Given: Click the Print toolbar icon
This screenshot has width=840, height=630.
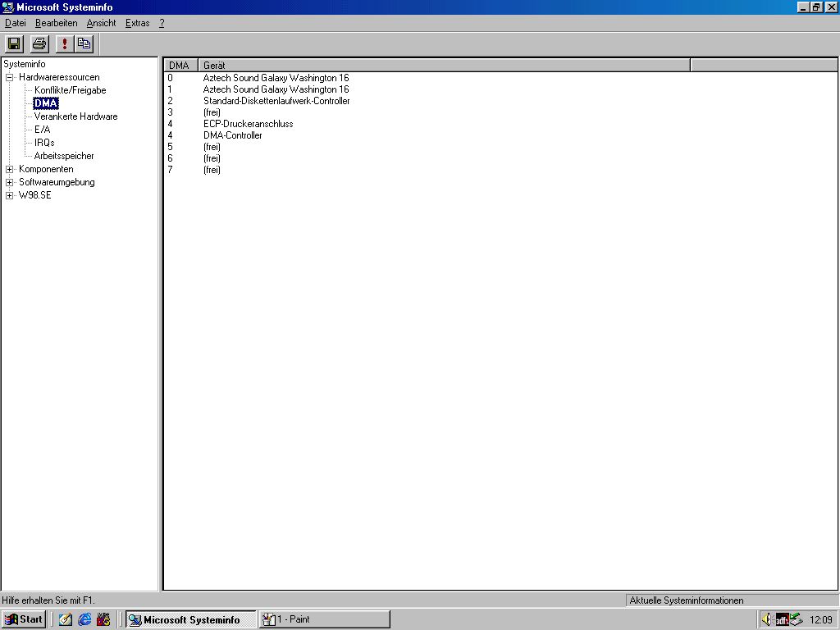Looking at the screenshot, I should (x=39, y=44).
